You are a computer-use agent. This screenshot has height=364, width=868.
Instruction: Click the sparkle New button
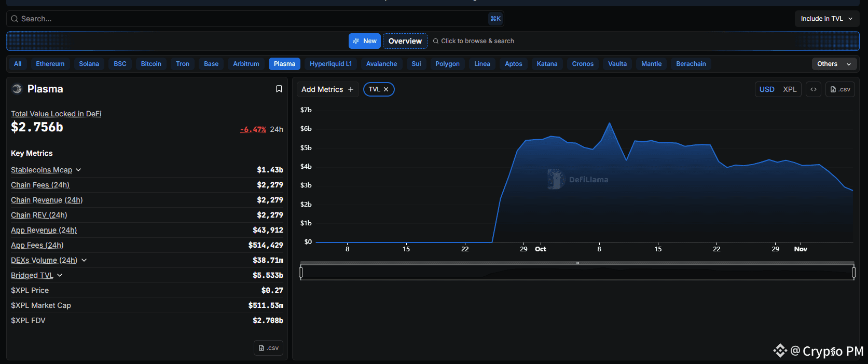click(365, 41)
